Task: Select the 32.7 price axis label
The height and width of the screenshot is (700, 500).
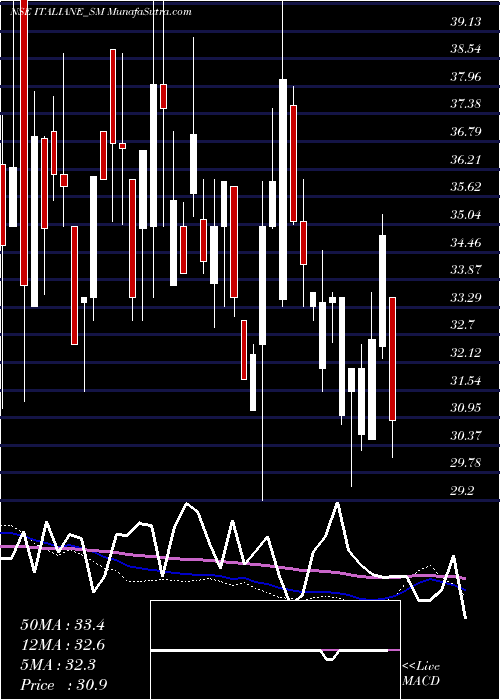Action: click(x=462, y=325)
